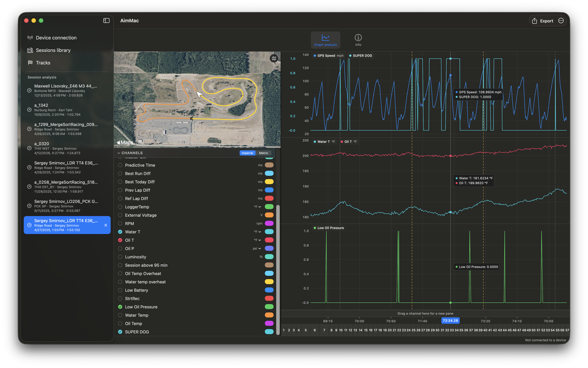The height and width of the screenshot is (368, 588).
Task: Open Oil P psi unit dropdown
Action: (257, 248)
